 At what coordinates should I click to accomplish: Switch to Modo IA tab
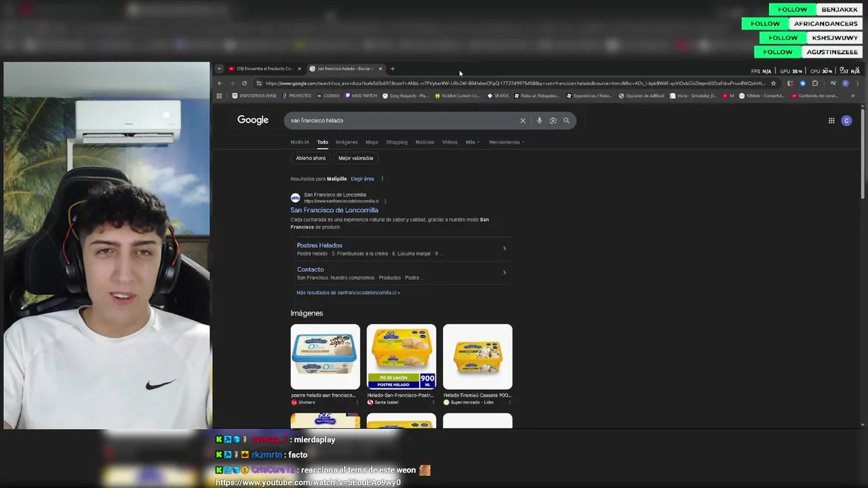[x=300, y=142]
